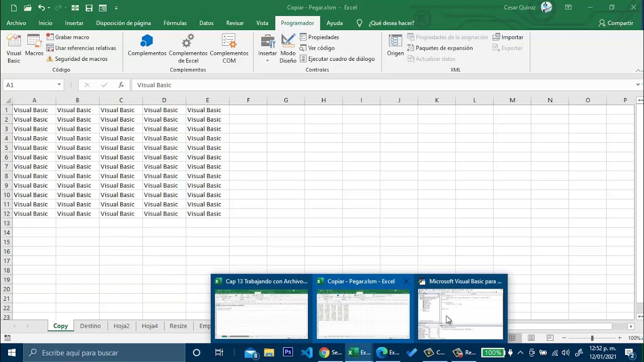
Task: Switch to Page Layout view icon
Action: coord(531,338)
